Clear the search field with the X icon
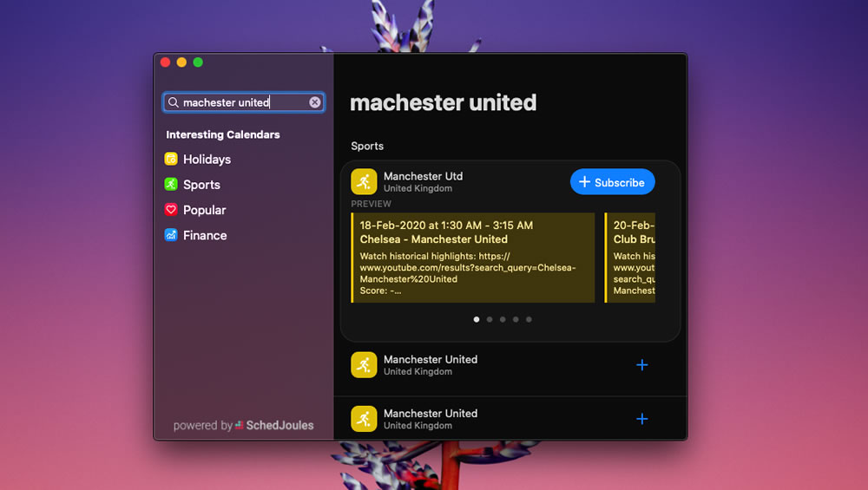Image resolution: width=868 pixels, height=490 pixels. (x=314, y=102)
